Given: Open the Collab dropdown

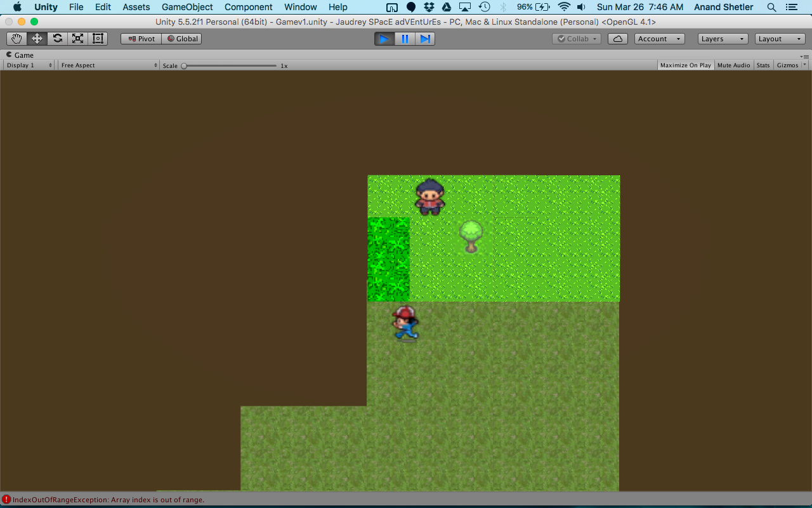Looking at the screenshot, I should (577, 39).
